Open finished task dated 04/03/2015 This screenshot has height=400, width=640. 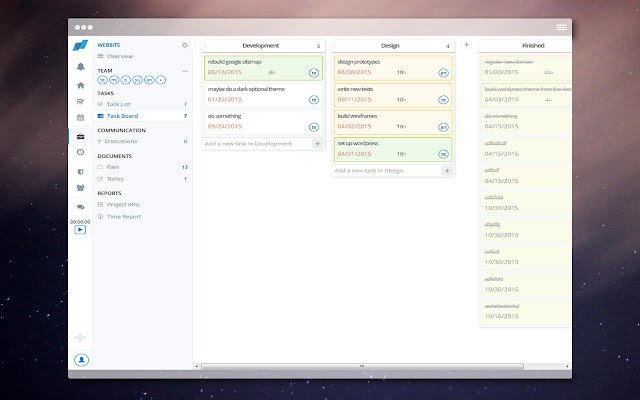pyautogui.click(x=526, y=95)
